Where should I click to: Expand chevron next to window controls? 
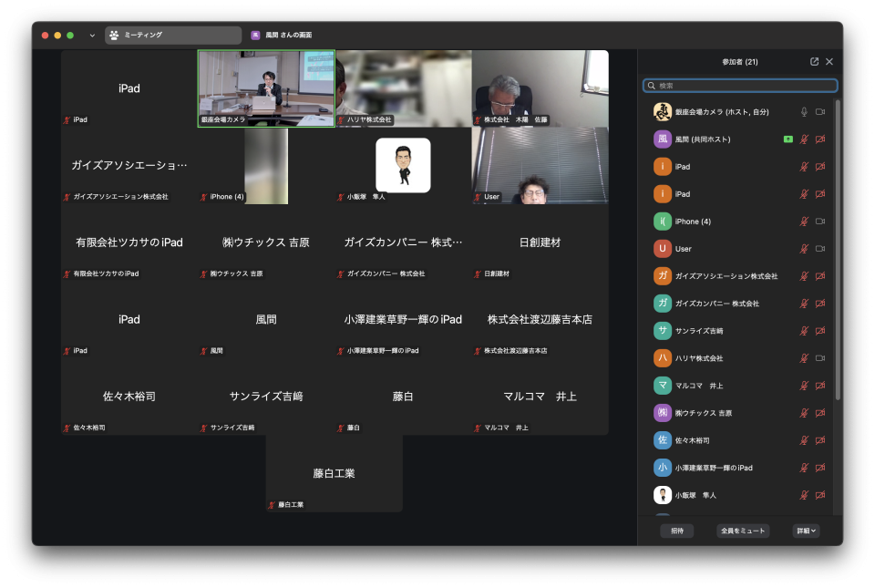pyautogui.click(x=92, y=36)
